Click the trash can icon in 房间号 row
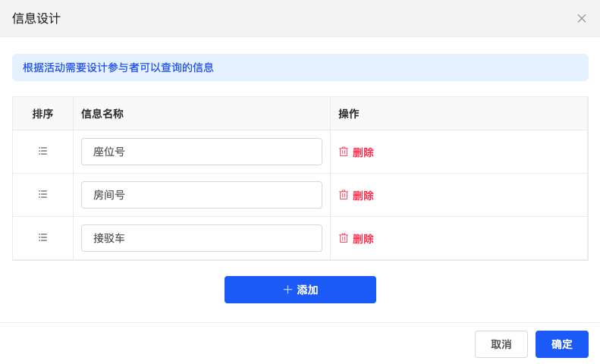 (344, 195)
